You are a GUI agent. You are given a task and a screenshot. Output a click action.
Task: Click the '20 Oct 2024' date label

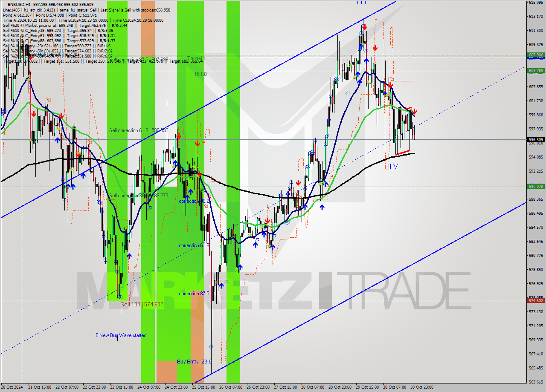[x=12, y=387]
